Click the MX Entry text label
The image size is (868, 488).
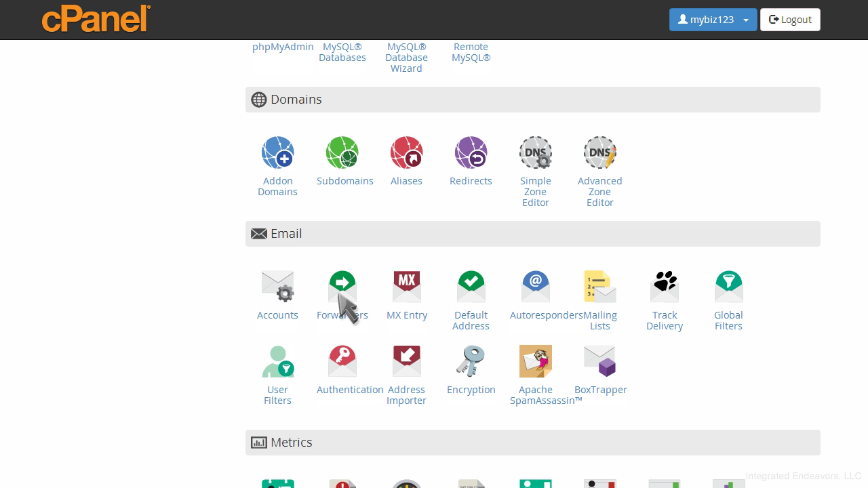[406, 315]
